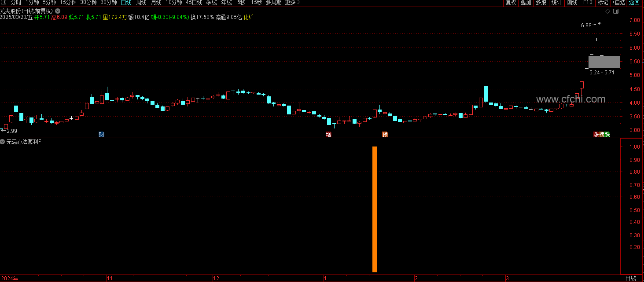This screenshot has width=644, height=282.
Task: Open the F10 company info
Action: pos(588,3)
